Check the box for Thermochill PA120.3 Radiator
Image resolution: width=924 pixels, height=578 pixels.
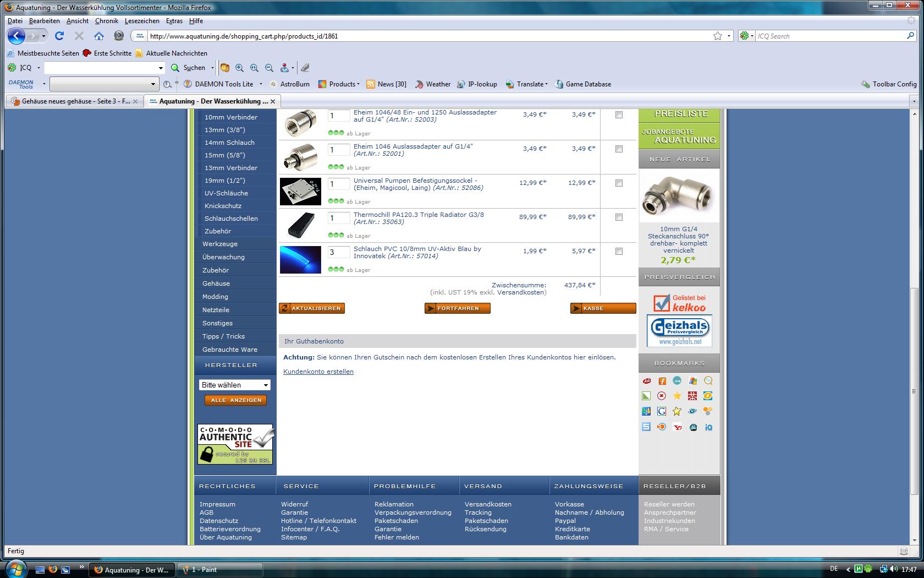[x=619, y=217]
